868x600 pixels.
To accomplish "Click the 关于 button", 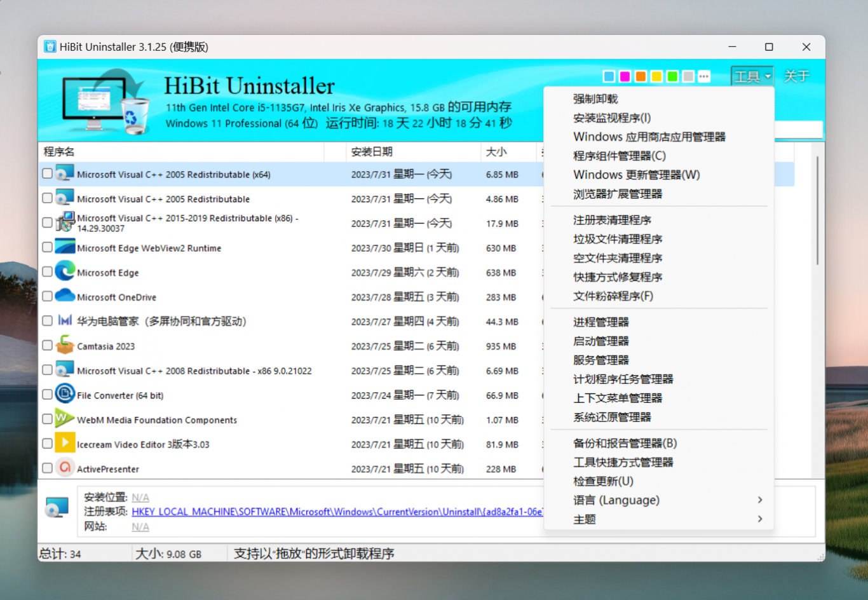I will pos(796,77).
